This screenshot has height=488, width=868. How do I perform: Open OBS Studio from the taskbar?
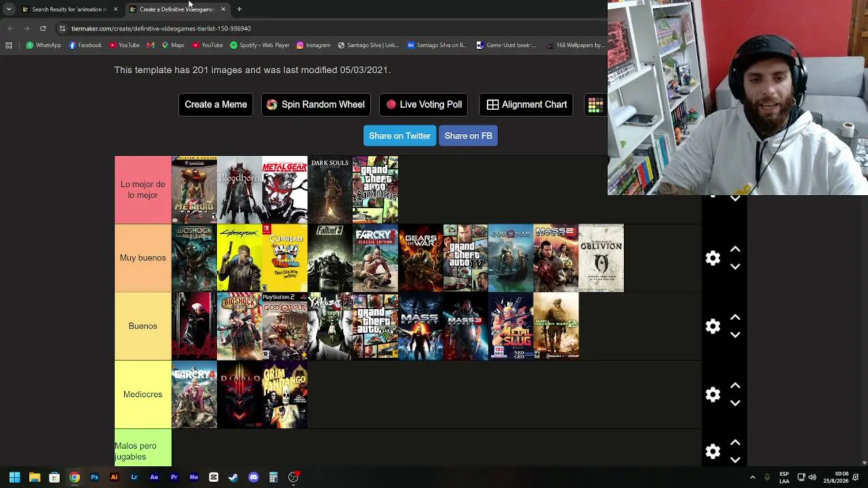pyautogui.click(x=294, y=477)
